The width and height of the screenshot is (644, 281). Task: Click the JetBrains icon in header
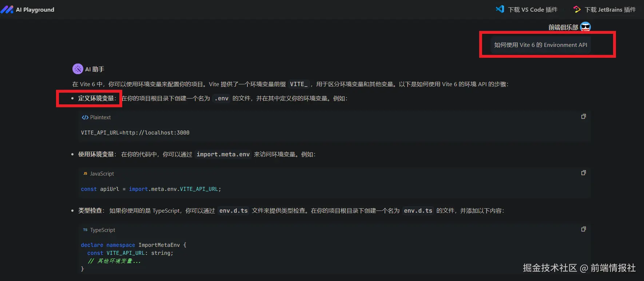(x=577, y=9)
